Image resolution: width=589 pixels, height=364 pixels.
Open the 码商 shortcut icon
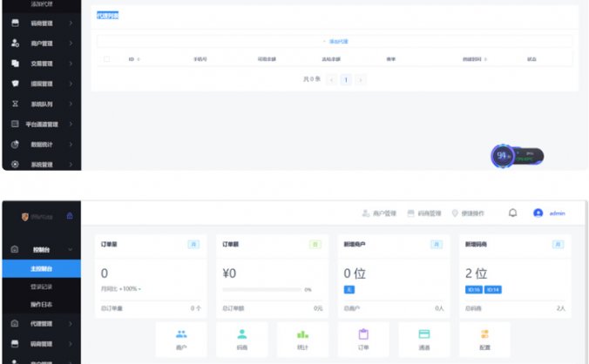pyautogui.click(x=242, y=335)
